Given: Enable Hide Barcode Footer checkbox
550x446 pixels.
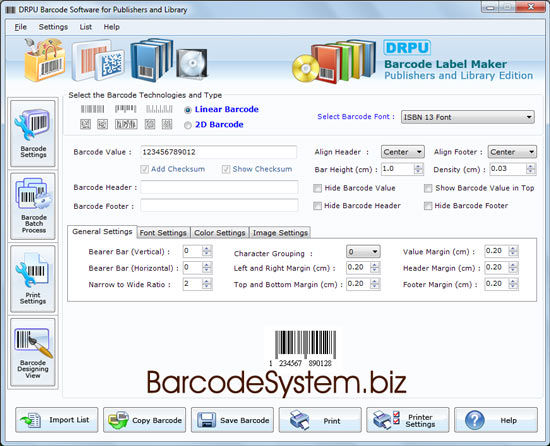Looking at the screenshot, I should point(428,206).
